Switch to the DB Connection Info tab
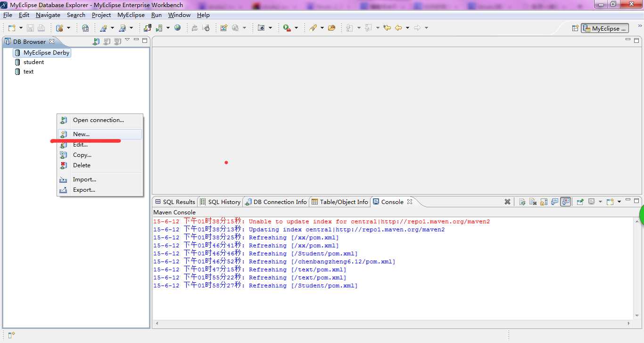The width and height of the screenshot is (644, 343). 276,202
